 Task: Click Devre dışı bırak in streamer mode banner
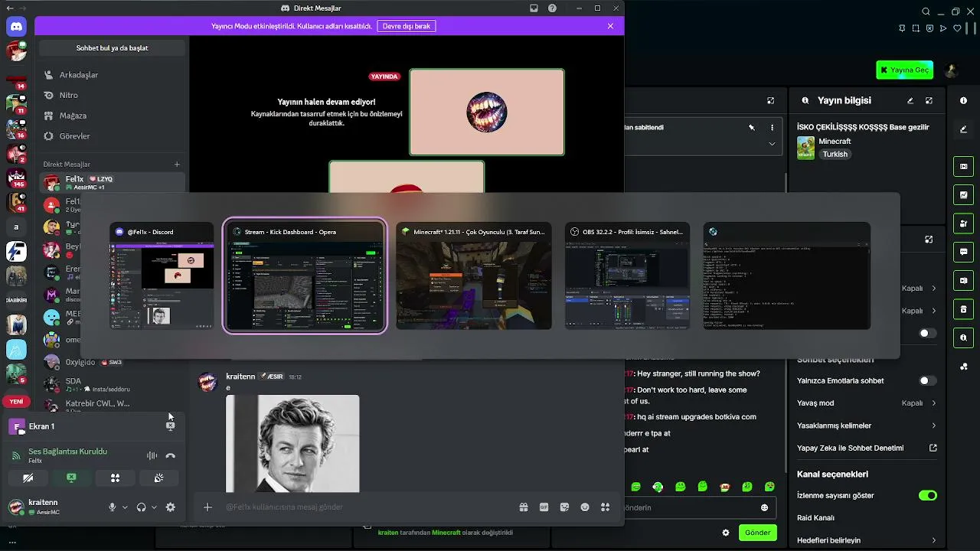407,26
